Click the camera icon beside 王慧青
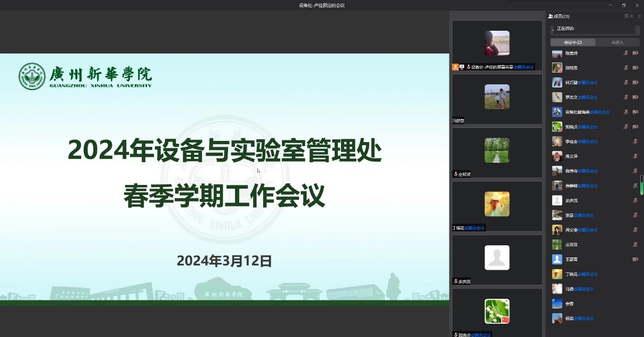The height and width of the screenshot is (337, 644). pyautogui.click(x=636, y=260)
